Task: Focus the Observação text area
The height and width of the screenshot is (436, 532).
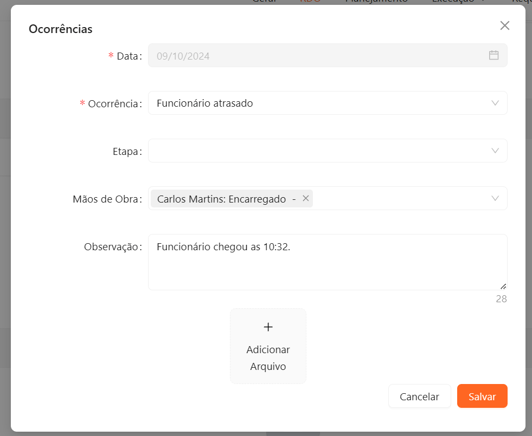Action: tap(328, 262)
